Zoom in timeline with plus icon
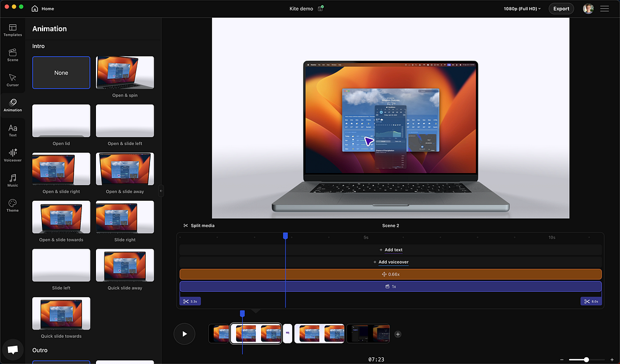This screenshot has width=620, height=364. click(x=612, y=360)
